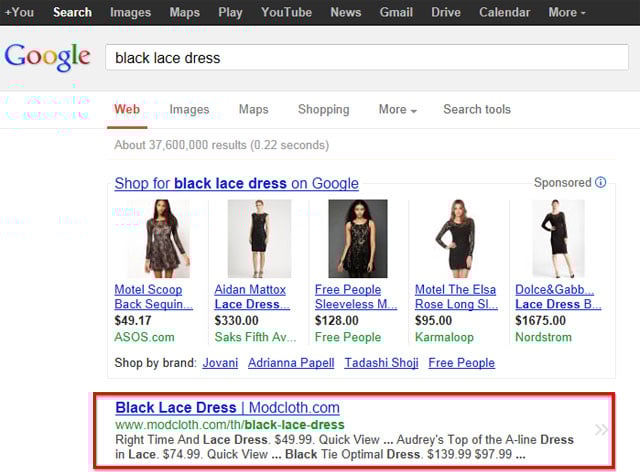The height and width of the screenshot is (474, 640).
Task: Open Maps in the top black bar
Action: [x=184, y=12]
